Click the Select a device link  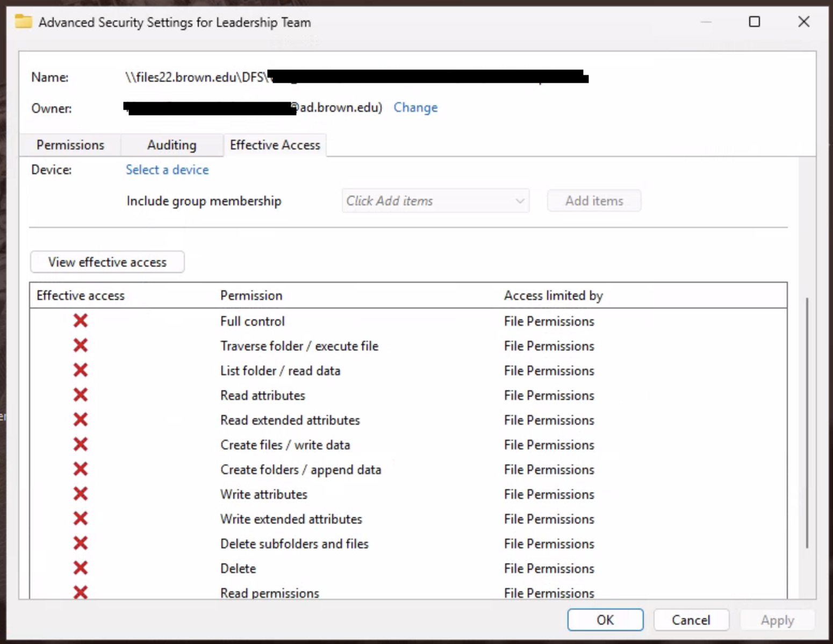pyautogui.click(x=167, y=170)
